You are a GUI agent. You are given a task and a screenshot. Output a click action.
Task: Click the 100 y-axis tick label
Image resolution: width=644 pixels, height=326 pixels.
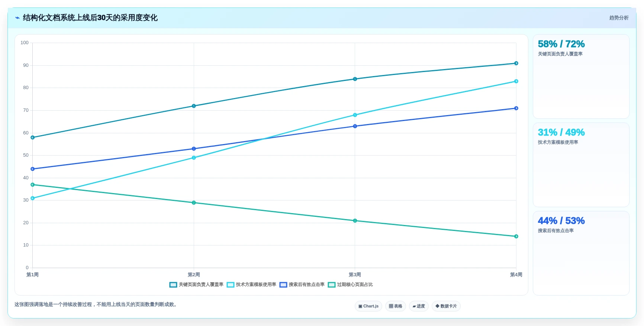(25, 43)
